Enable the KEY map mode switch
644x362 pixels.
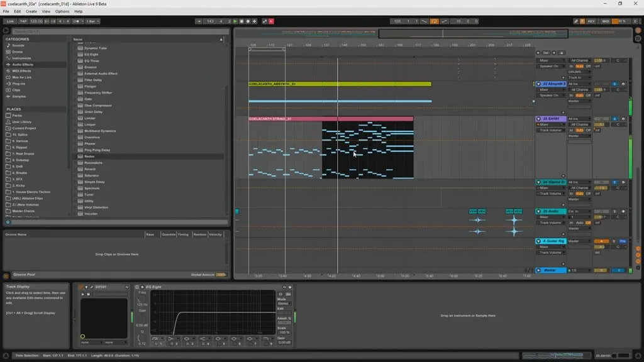coord(591,21)
